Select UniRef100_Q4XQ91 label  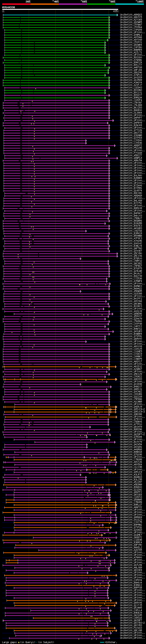tap(131, 447)
